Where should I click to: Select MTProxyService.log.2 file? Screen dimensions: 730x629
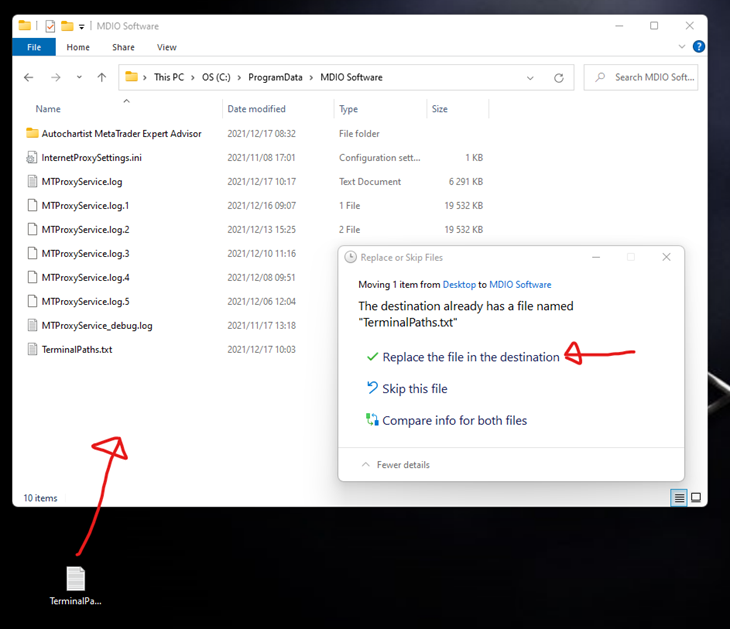click(85, 230)
